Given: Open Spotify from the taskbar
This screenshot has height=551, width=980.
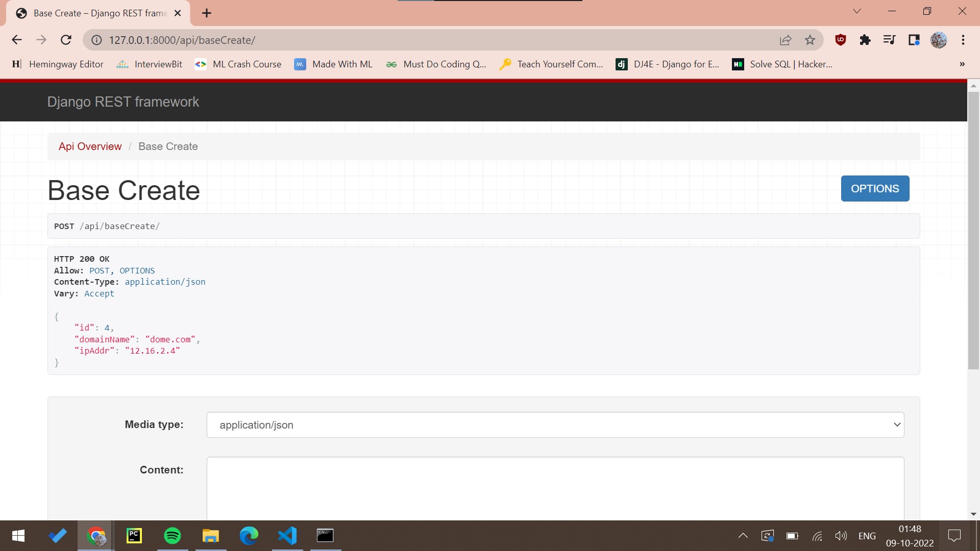Looking at the screenshot, I should point(173,536).
